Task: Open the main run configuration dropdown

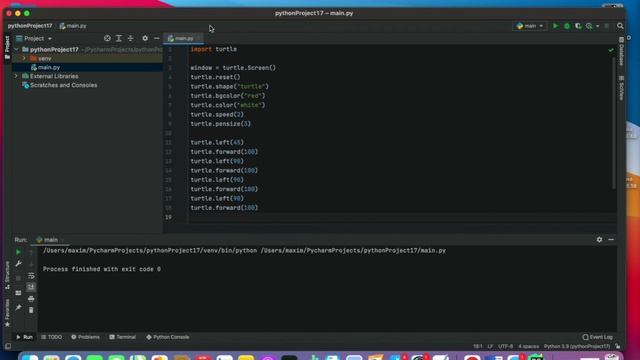Action: click(x=530, y=26)
